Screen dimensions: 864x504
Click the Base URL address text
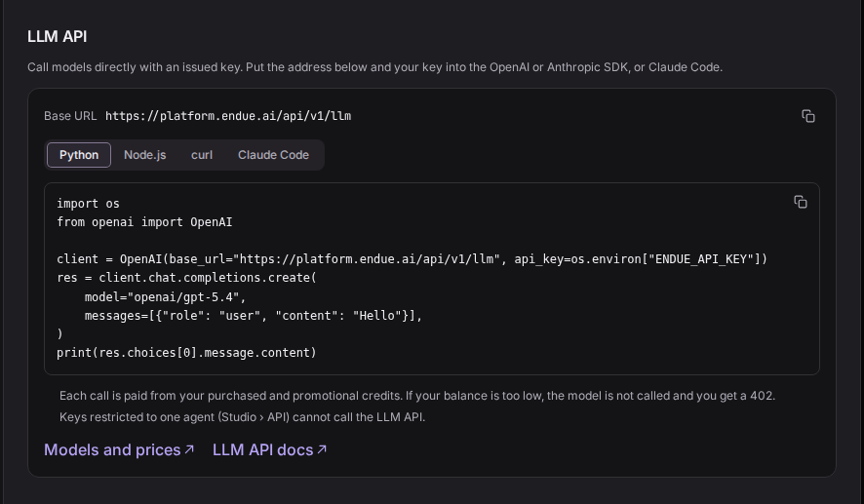click(x=228, y=116)
